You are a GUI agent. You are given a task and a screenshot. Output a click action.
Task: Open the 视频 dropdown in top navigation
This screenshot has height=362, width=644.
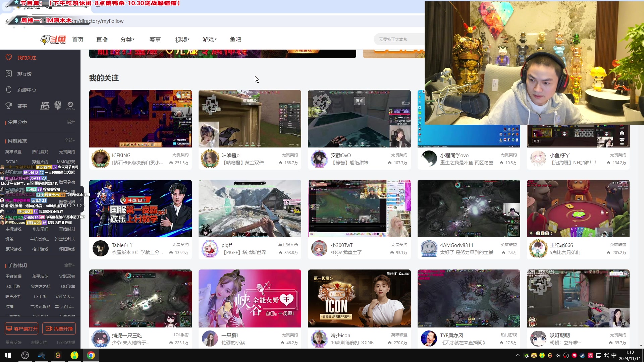coord(182,40)
